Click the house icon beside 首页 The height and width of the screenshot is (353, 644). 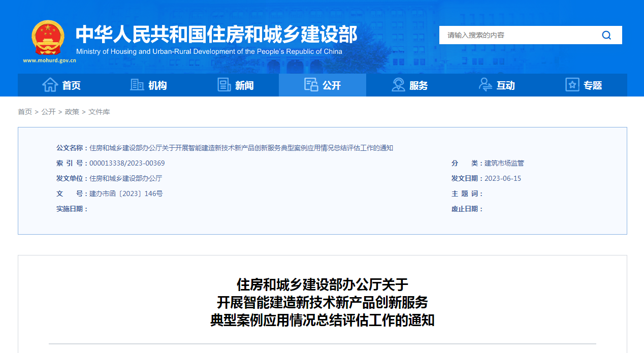click(x=50, y=85)
